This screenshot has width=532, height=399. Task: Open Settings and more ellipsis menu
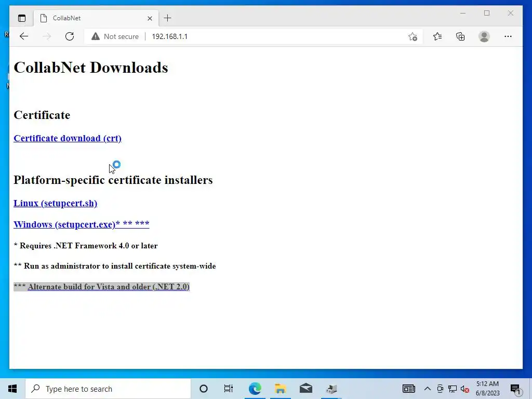pyautogui.click(x=508, y=36)
